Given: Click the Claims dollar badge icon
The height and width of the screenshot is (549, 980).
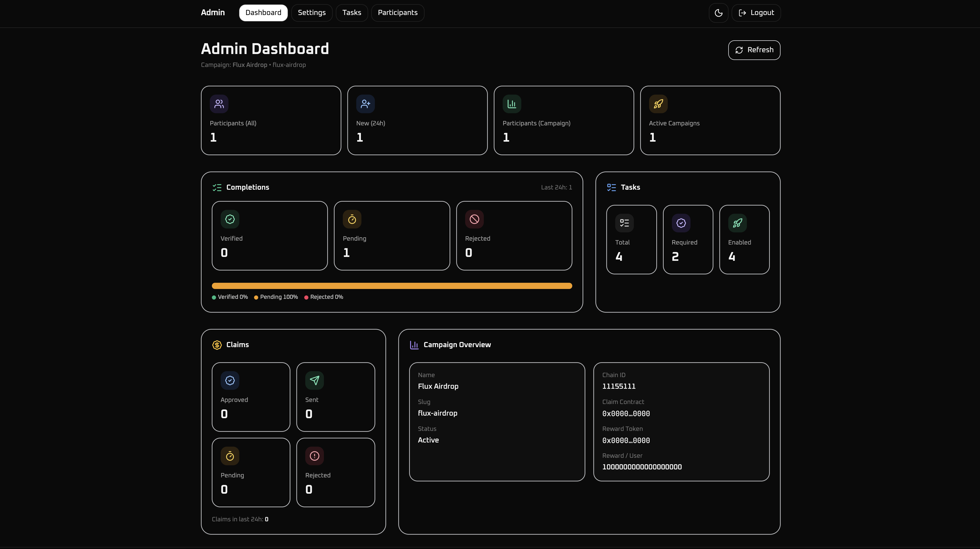Looking at the screenshot, I should [217, 345].
